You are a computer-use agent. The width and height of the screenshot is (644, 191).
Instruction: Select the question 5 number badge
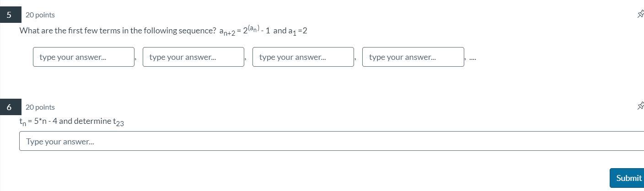click(x=9, y=15)
